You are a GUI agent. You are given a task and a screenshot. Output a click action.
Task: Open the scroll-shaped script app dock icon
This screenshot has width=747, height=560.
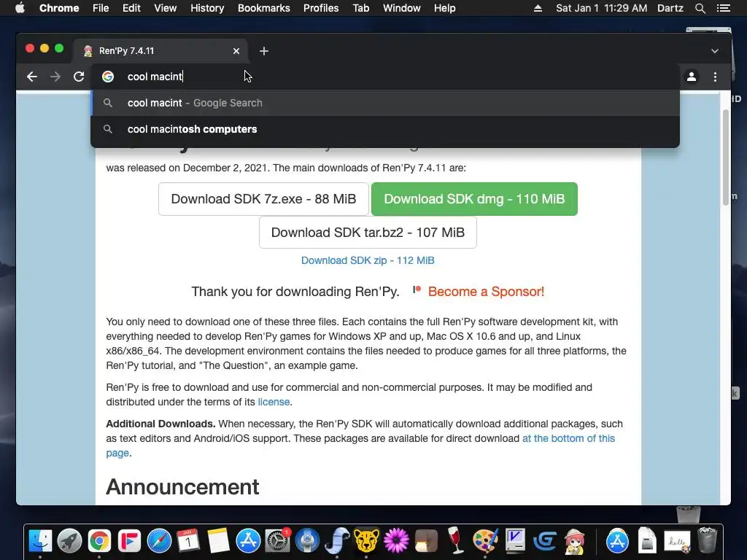click(337, 541)
